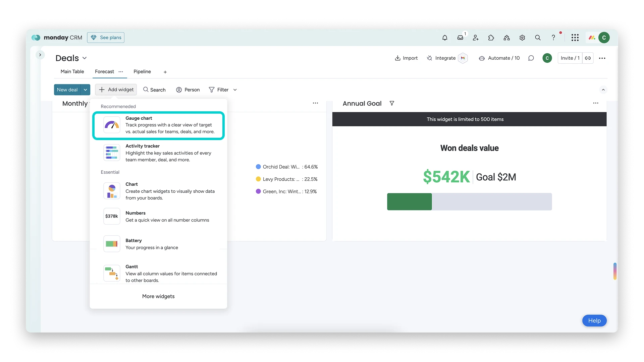Click the blue Help button
Viewport: 644px width, 362px height.
click(x=594, y=321)
